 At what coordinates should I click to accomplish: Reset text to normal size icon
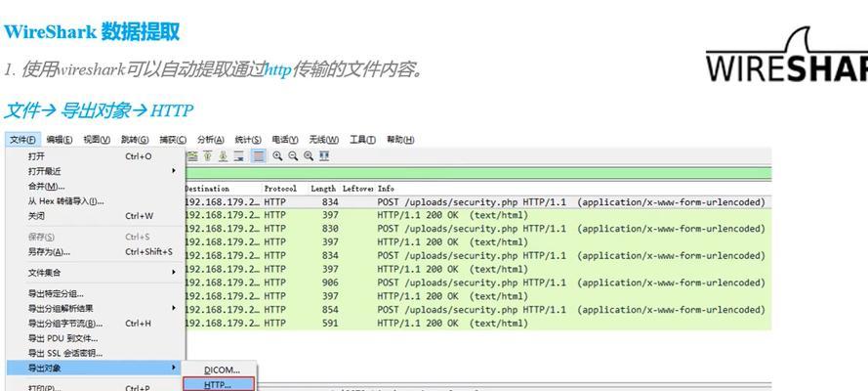pyautogui.click(x=309, y=156)
